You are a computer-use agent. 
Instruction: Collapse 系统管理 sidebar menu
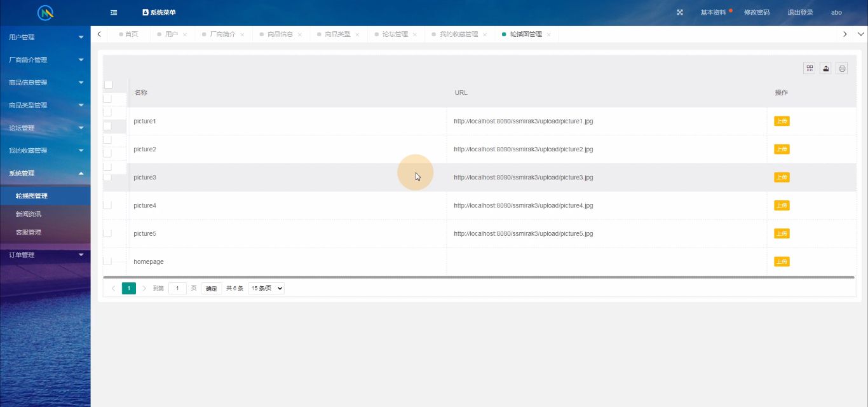[45, 173]
